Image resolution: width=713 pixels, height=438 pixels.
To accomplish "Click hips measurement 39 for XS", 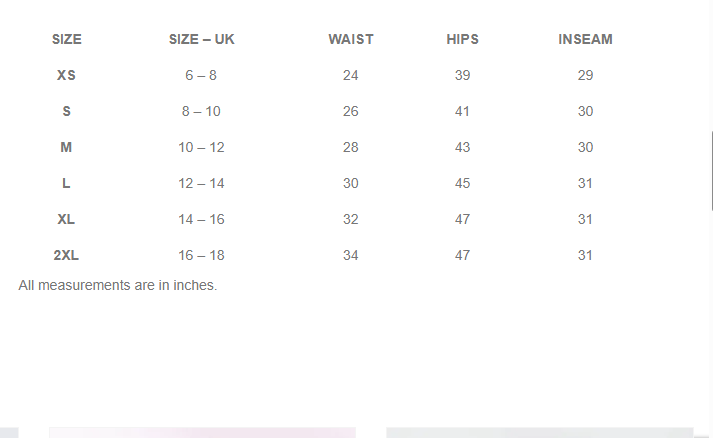I will click(x=462, y=75).
